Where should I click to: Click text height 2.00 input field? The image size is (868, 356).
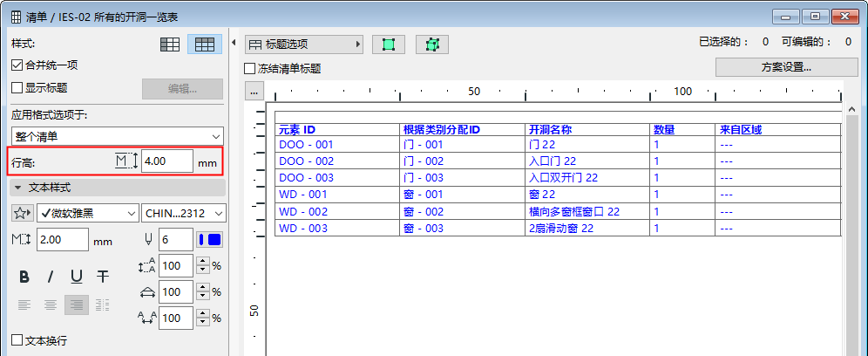point(63,240)
